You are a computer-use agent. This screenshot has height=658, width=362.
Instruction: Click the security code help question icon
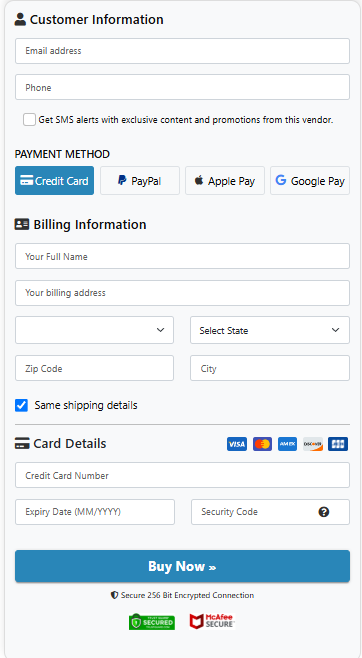[323, 512]
